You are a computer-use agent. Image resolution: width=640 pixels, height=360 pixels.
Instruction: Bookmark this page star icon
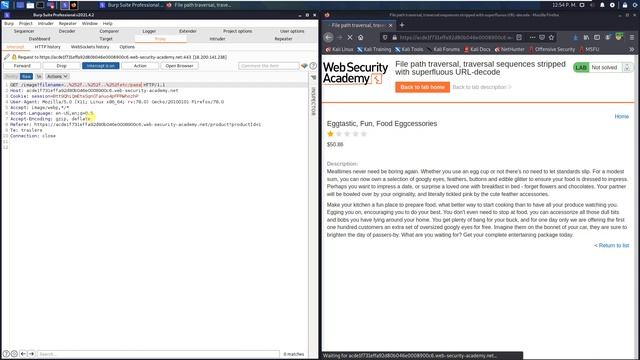point(551,37)
